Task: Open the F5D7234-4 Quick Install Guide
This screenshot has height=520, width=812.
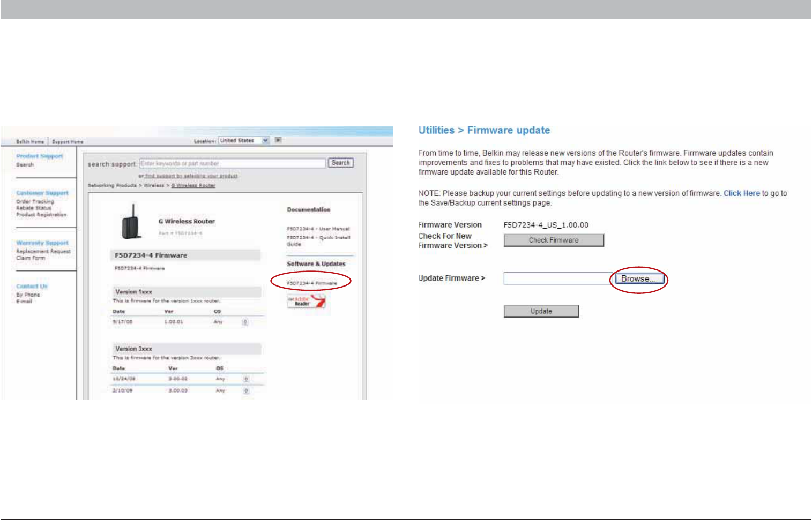Action: pyautogui.click(x=318, y=240)
